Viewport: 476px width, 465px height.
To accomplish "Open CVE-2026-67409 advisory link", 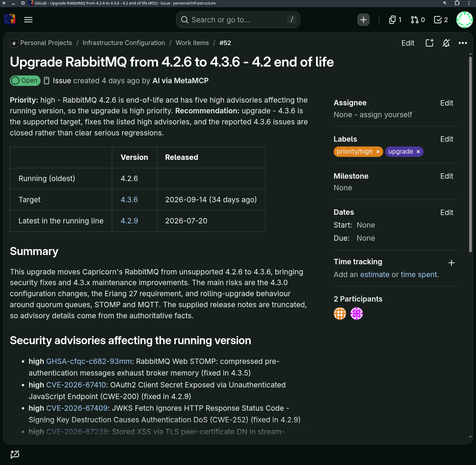I will pos(77,408).
